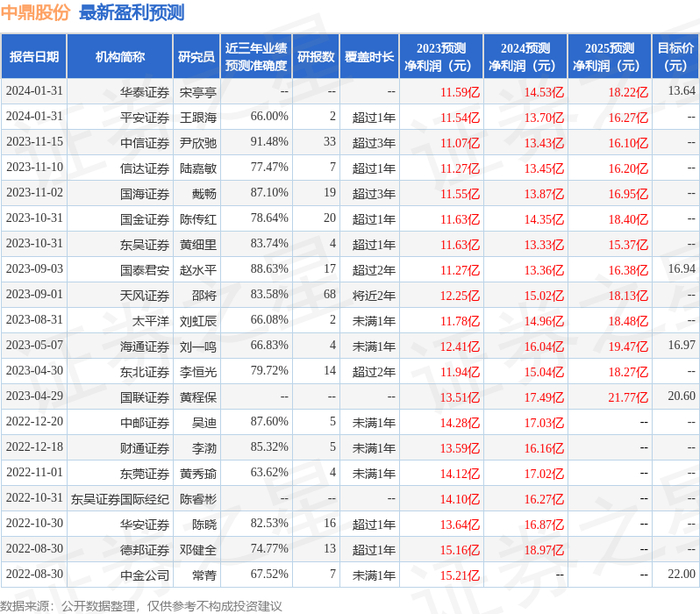Select the 研究员 column header
Viewport: 700px width, 614px height.
click(196, 57)
